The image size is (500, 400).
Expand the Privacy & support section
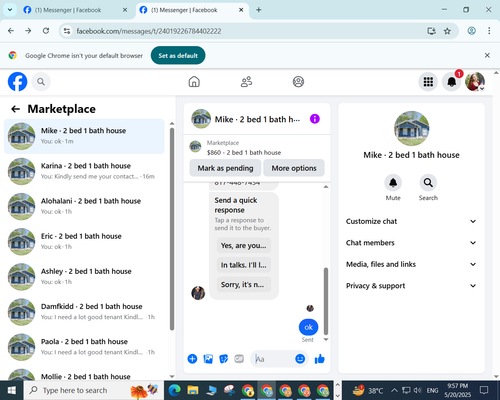pyautogui.click(x=411, y=286)
